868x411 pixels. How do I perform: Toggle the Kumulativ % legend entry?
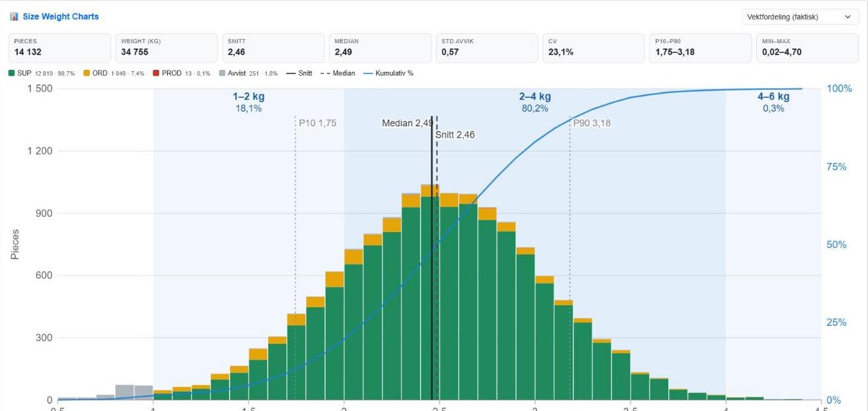[388, 73]
